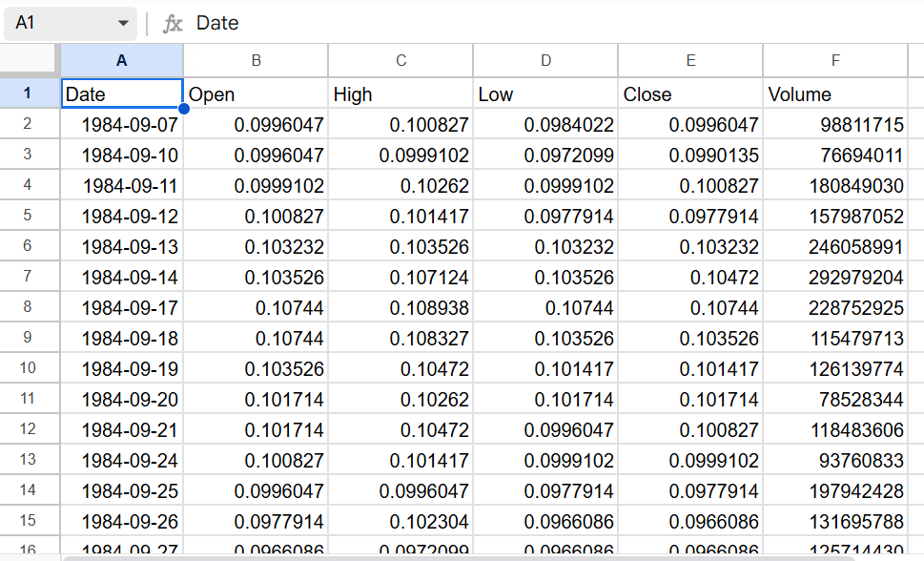Click the volume cell 292979204
Viewport: 924px width, 561px height.
pyautogui.click(x=835, y=278)
